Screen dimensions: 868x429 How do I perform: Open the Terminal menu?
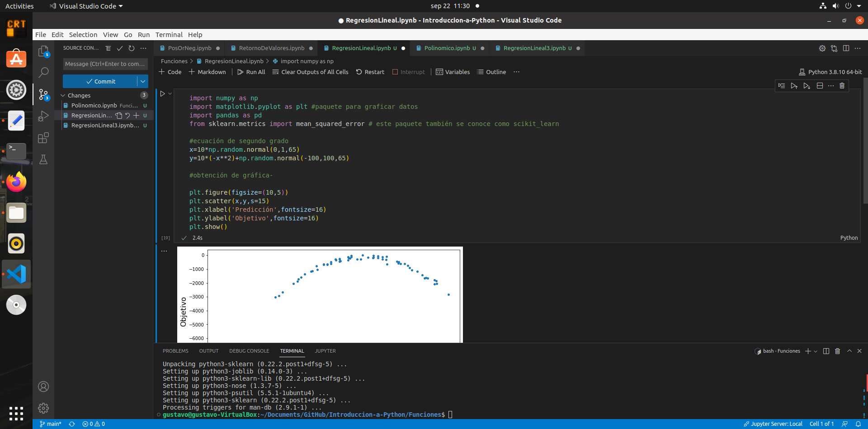169,34
